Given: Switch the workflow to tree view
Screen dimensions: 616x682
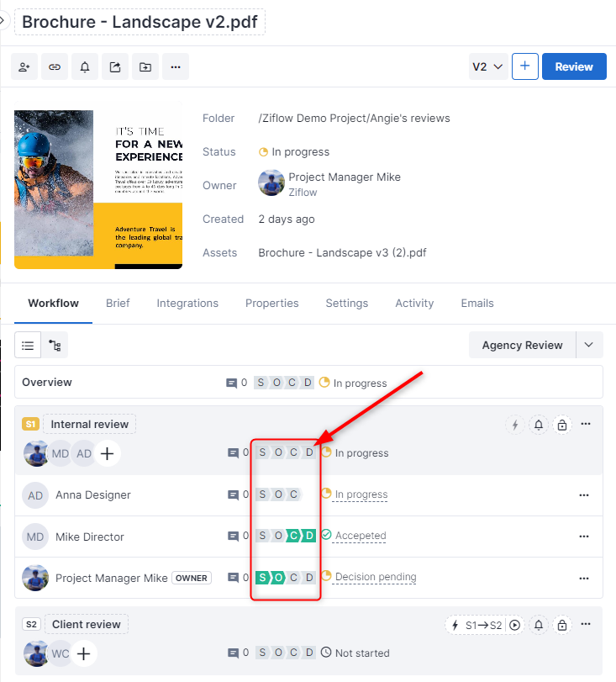Looking at the screenshot, I should coord(55,345).
